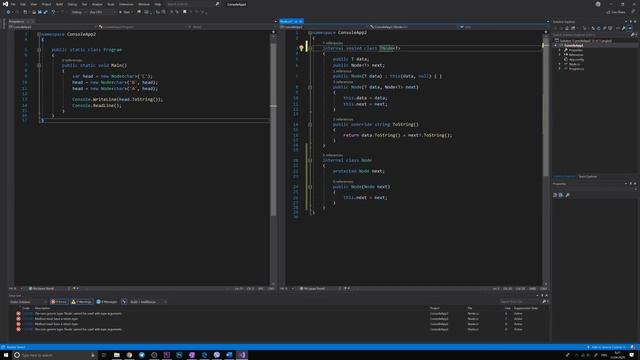Screen dimensions: 640x360
Task: Select the Solution 'ConsoleApp2' root node
Action: (585, 41)
